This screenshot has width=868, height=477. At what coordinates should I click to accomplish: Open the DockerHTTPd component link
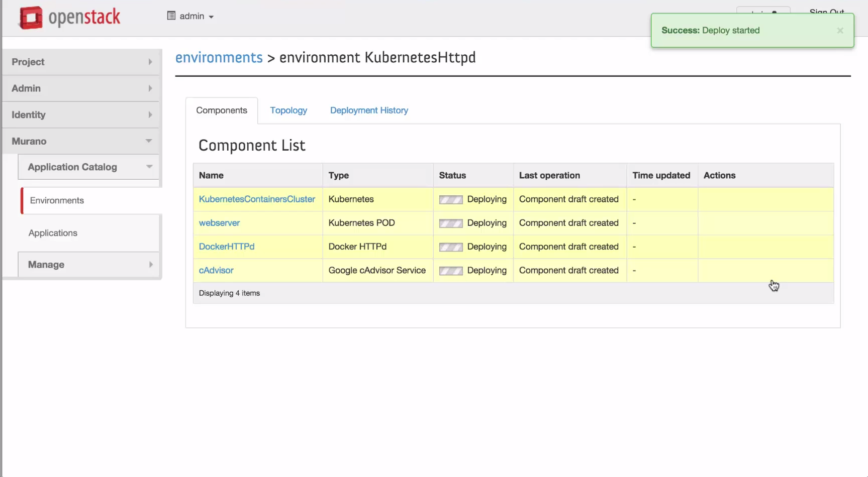click(227, 247)
